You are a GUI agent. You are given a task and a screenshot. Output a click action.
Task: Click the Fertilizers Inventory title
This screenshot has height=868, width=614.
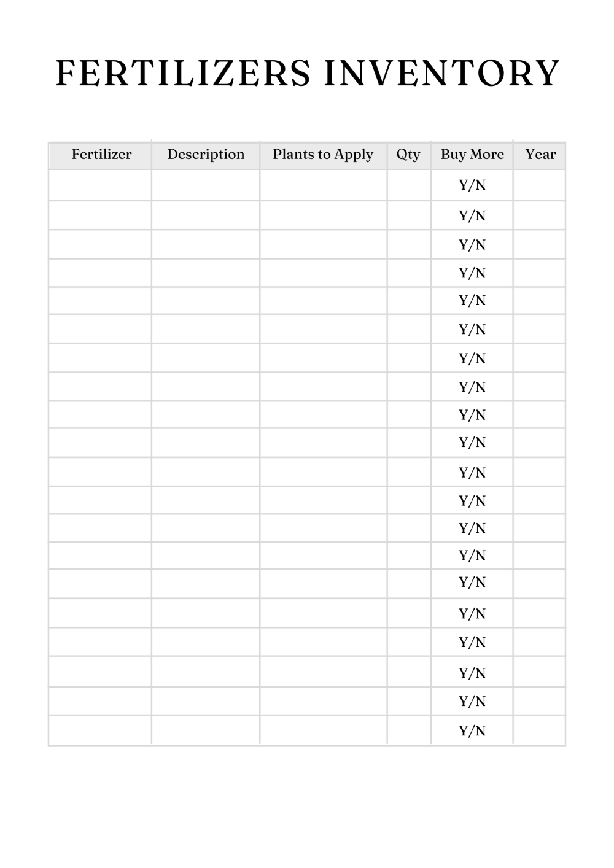(308, 73)
